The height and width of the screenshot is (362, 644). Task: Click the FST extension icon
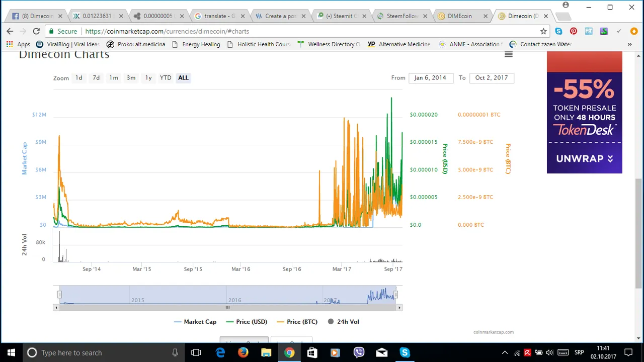589,31
